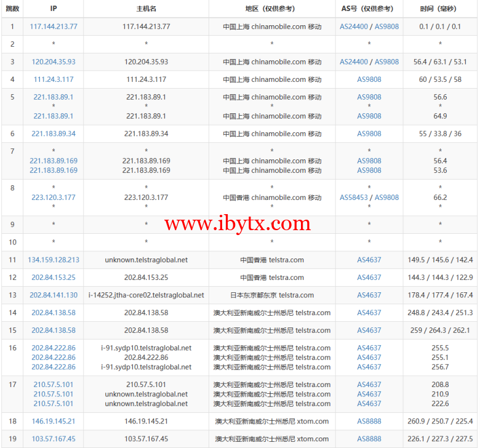Viewport: 480px width, 448px height.
Task: Click the 时间（毫秒） column header
Action: click(x=440, y=9)
